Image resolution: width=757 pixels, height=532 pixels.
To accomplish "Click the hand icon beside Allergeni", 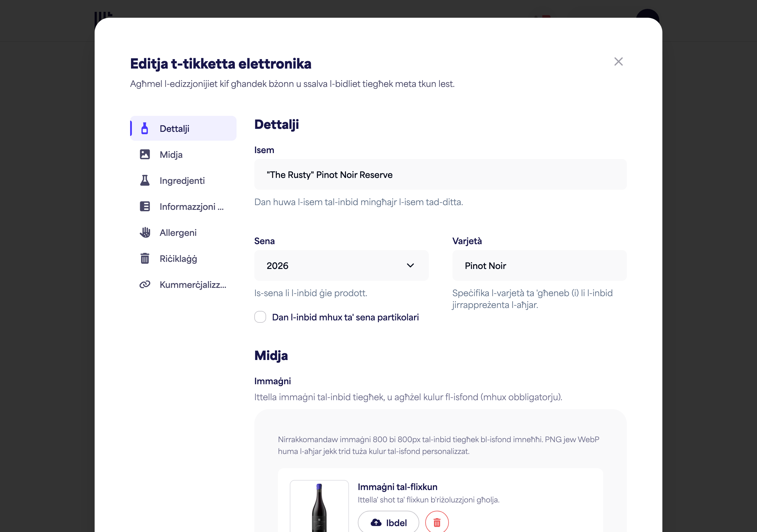I will coord(145,232).
